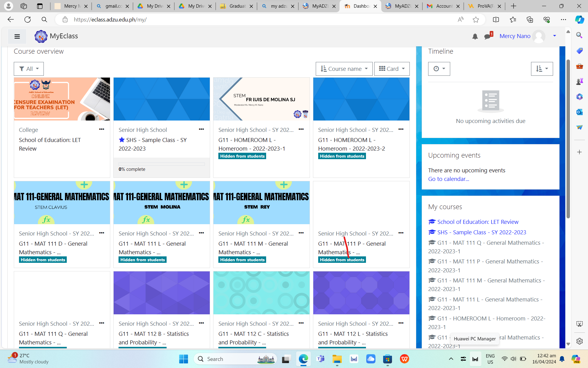Open timeline sort order dropdown
588x368 pixels.
point(542,68)
